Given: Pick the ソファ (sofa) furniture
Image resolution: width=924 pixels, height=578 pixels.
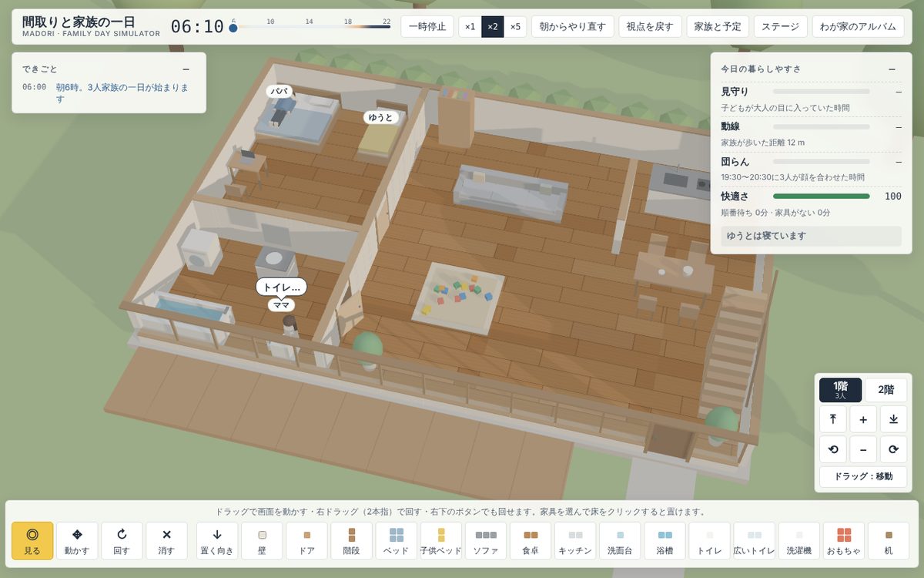Looking at the screenshot, I should (486, 540).
